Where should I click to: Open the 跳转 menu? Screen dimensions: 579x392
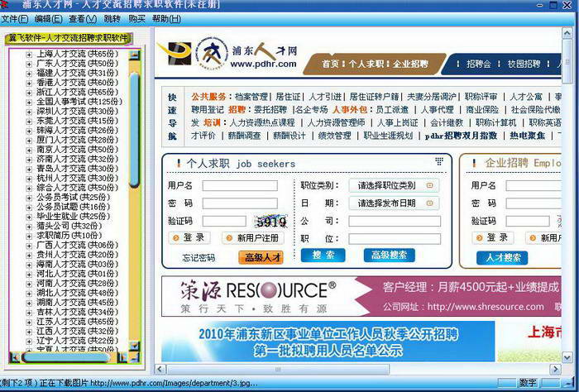(112, 18)
